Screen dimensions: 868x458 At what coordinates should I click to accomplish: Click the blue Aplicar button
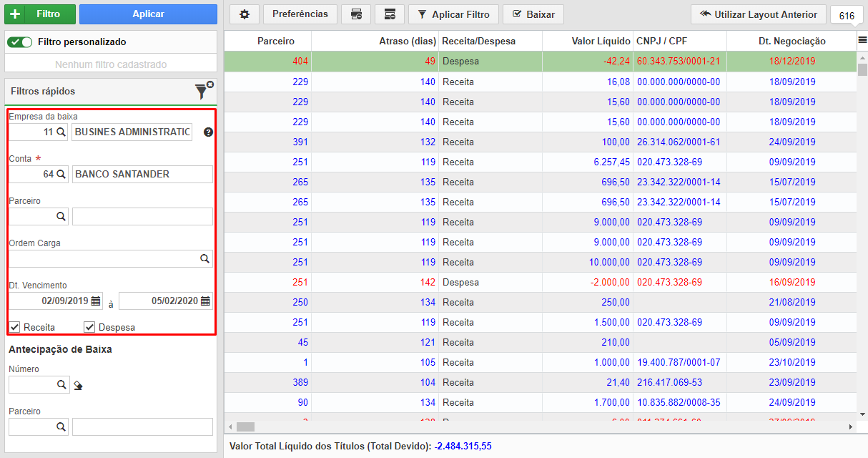click(148, 14)
